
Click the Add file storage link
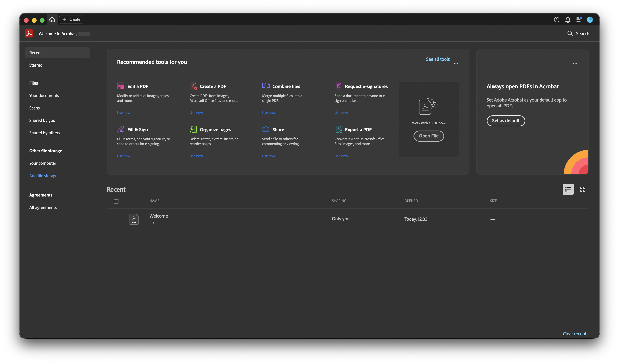click(x=43, y=176)
